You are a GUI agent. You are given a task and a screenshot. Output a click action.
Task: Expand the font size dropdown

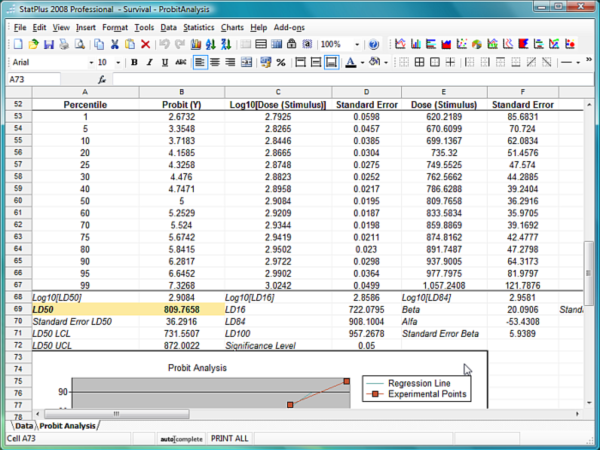coord(117,62)
